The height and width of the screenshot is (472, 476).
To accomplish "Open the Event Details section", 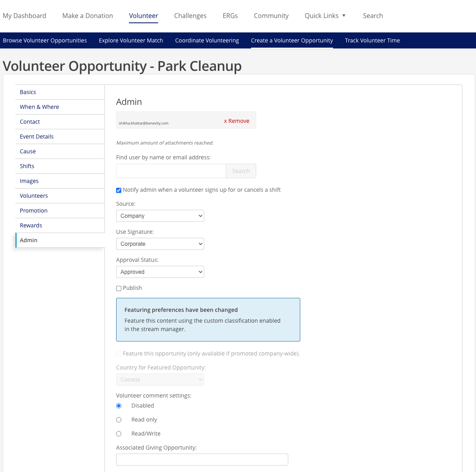I will [x=60, y=137].
